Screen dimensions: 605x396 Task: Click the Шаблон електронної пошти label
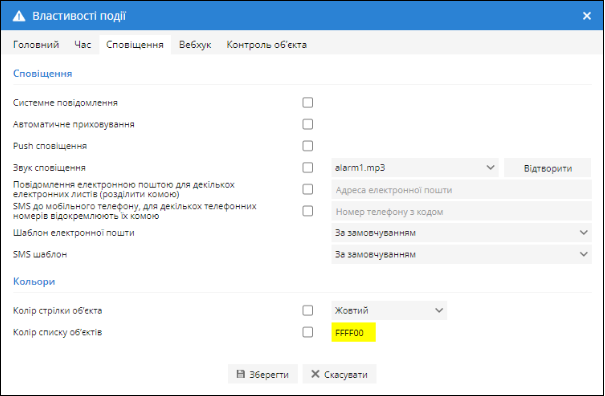[x=73, y=233]
